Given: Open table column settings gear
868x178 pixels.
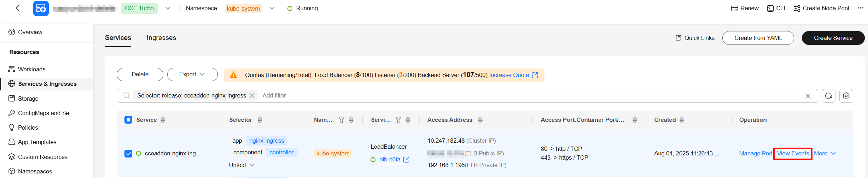Looking at the screenshot, I should click(x=846, y=96).
